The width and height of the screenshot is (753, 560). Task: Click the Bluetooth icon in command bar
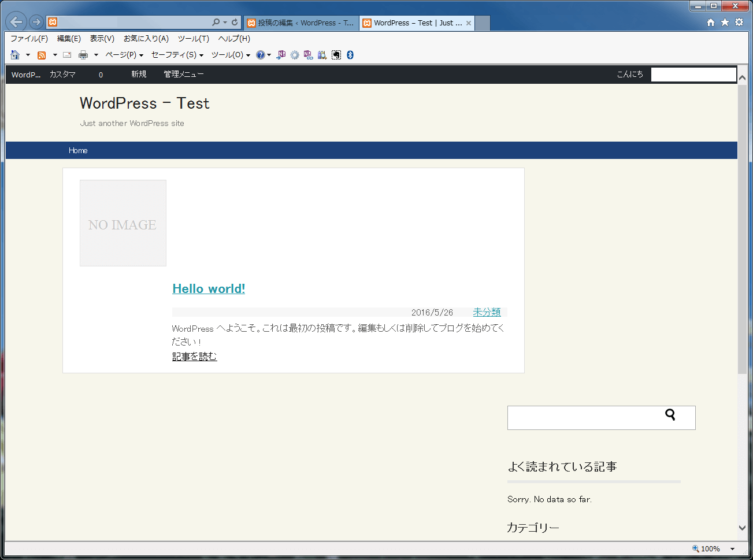(x=350, y=55)
